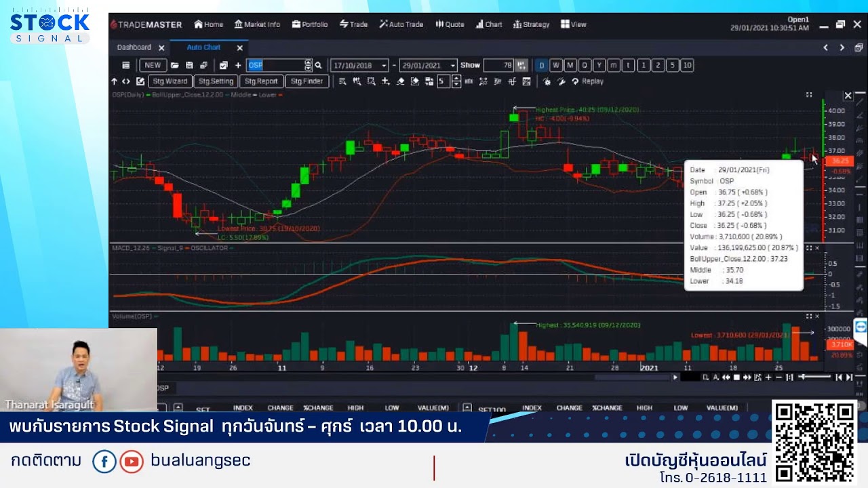Screen dimensions: 868x488
Task: Open the Market Info menu
Action: pos(257,24)
